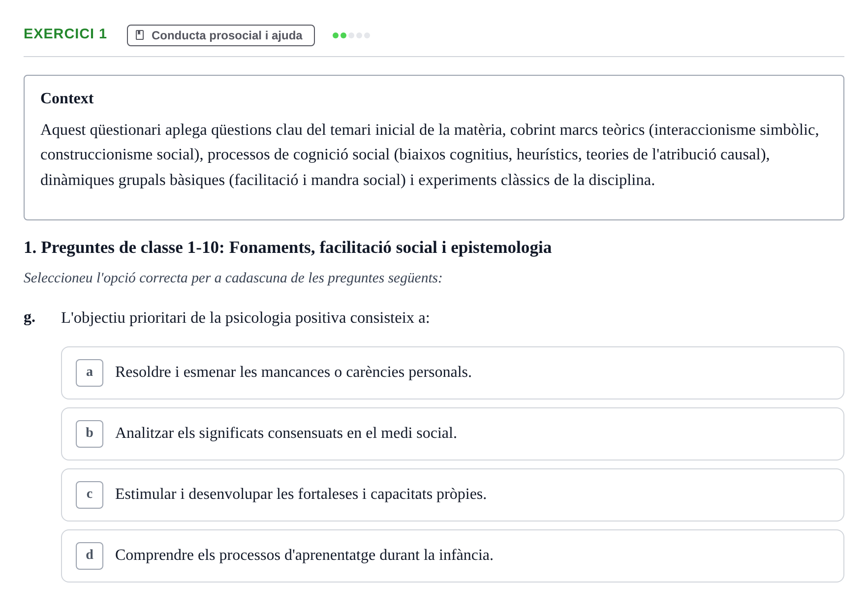
Task: Choose 'Resoldre i esmenar les mancances' option text
Action: 293,372
